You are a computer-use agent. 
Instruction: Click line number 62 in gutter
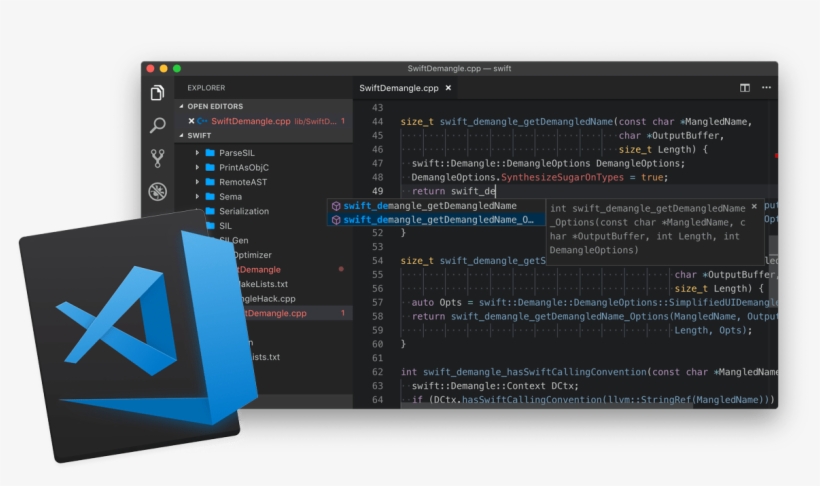(377, 372)
